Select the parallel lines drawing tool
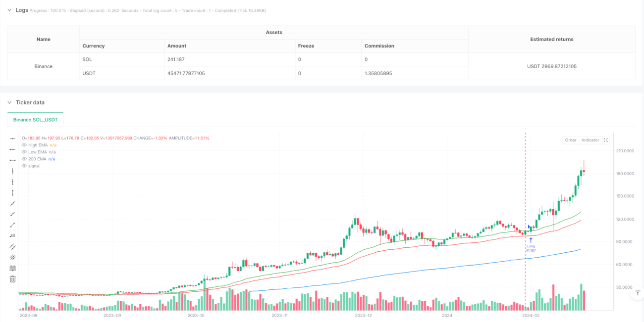This screenshot has width=644, height=322. pyautogui.click(x=13, y=246)
